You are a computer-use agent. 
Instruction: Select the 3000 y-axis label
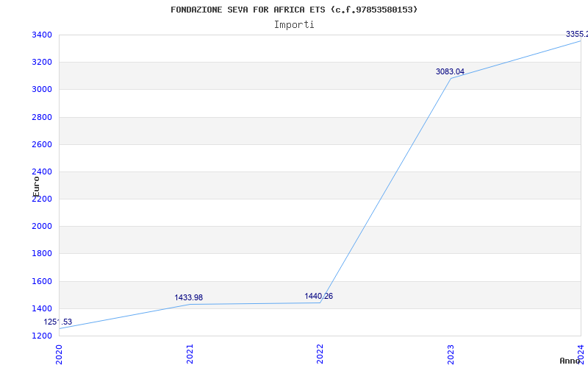point(42,89)
